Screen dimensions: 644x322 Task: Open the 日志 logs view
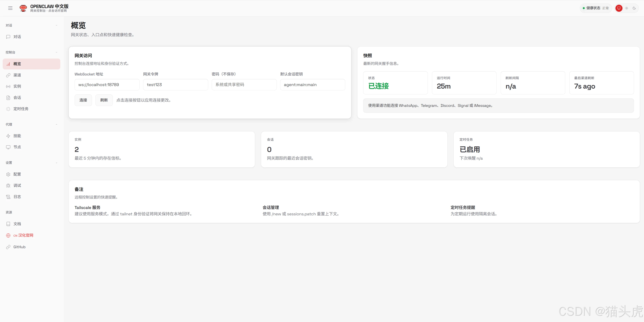(17, 197)
